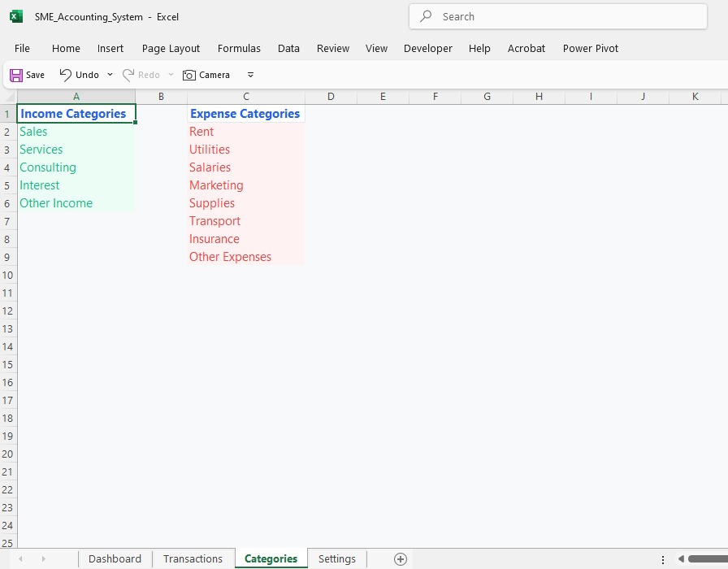Switch to the Dashboard sheet tab
728x569 pixels.
pyautogui.click(x=115, y=558)
